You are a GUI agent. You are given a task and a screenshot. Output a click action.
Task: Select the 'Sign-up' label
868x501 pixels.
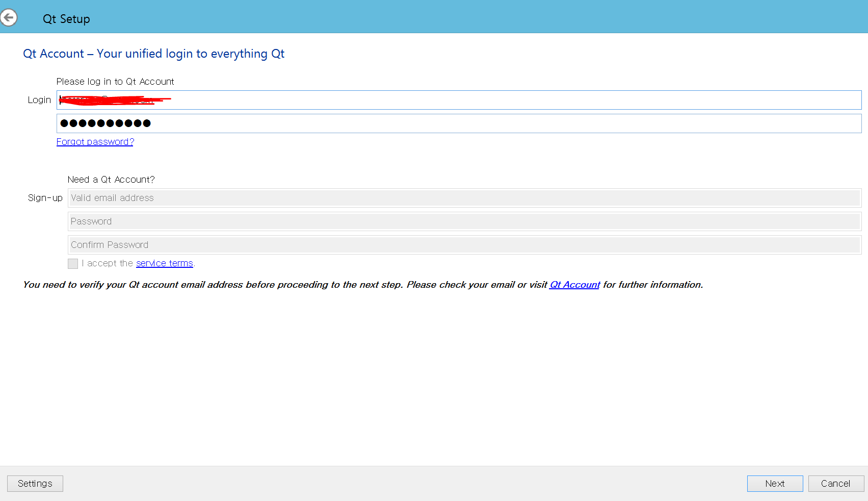[45, 198]
